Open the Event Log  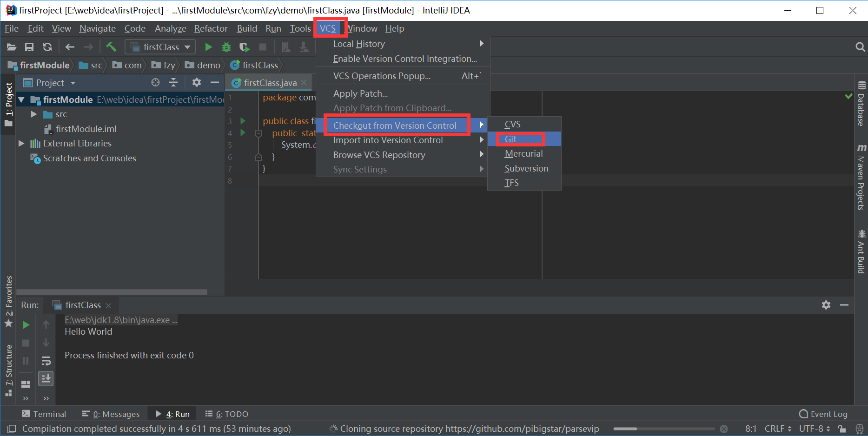click(x=823, y=414)
